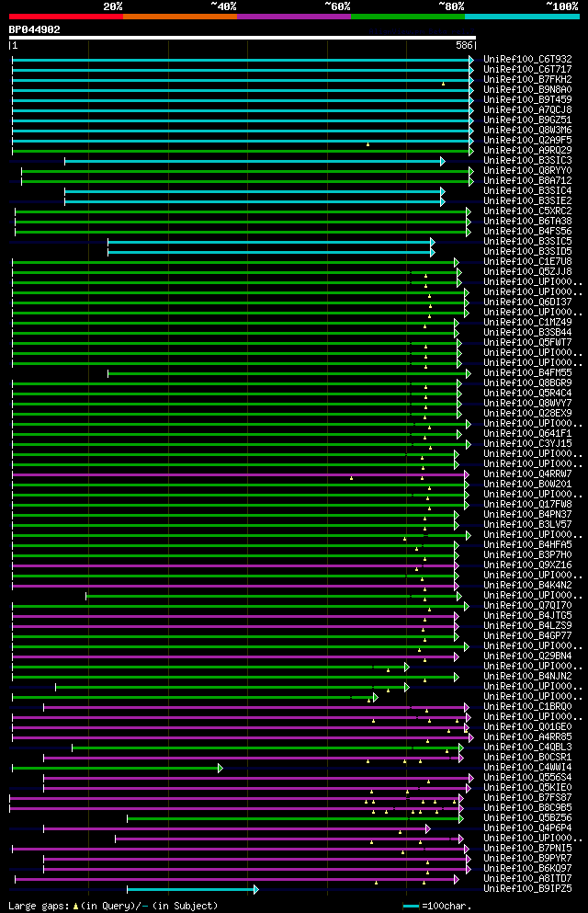The image size is (588, 913).
Task: Click the cyan ~100% legend segment
Action: coord(522,17)
